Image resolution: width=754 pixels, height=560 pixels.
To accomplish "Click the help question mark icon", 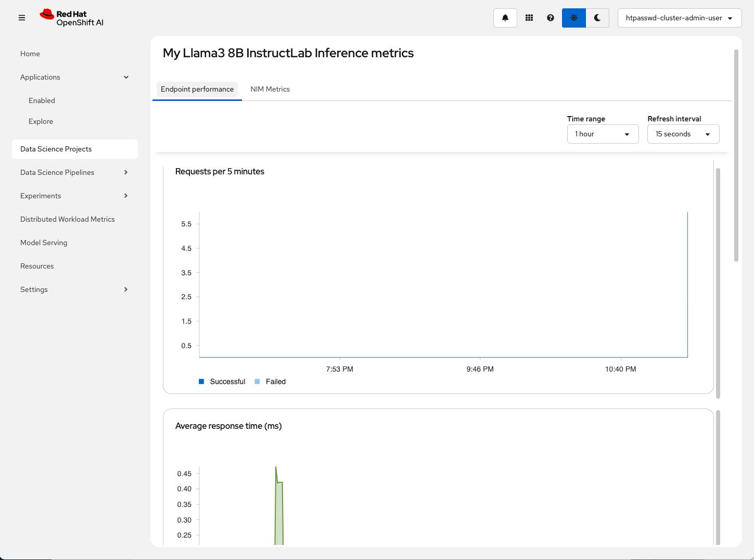I will 551,18.
